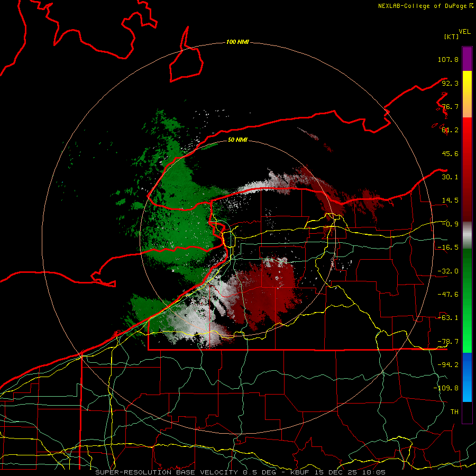Screen dimensions: 476x476
Task: Pick the blue segment of the velocity scale
Action: point(467,377)
